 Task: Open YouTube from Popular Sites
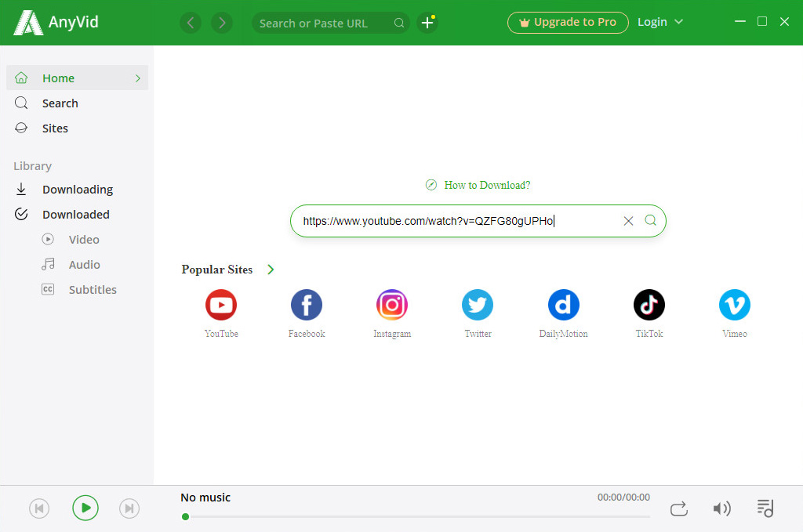221,305
